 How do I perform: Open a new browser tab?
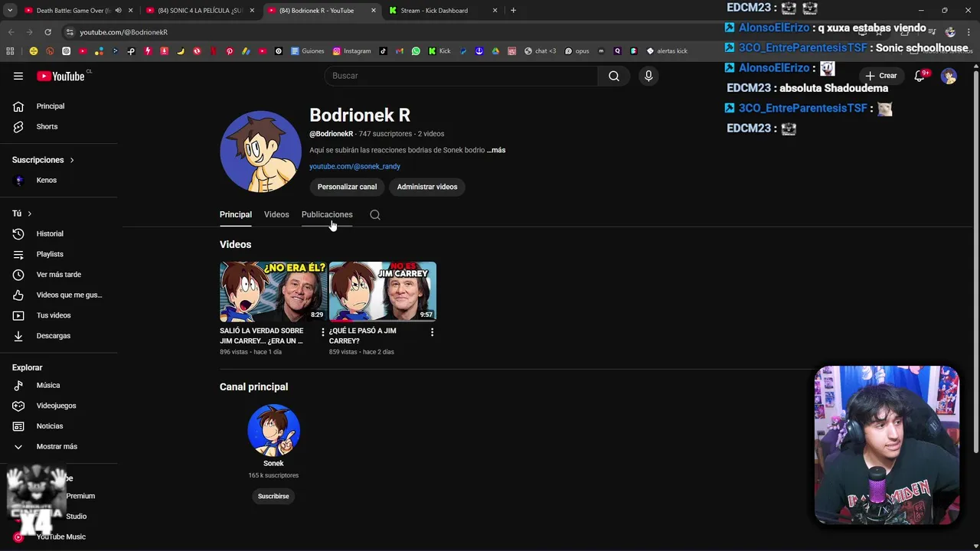(513, 11)
